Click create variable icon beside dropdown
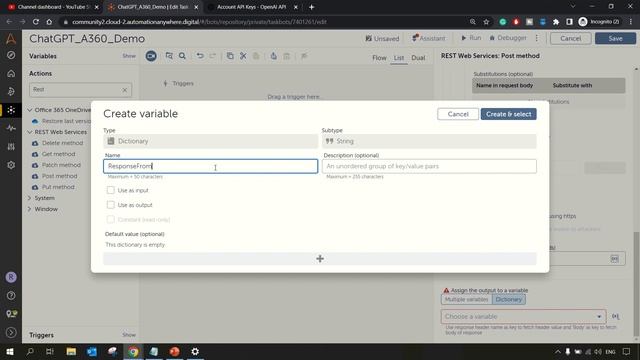The image size is (640, 360). click(x=616, y=316)
